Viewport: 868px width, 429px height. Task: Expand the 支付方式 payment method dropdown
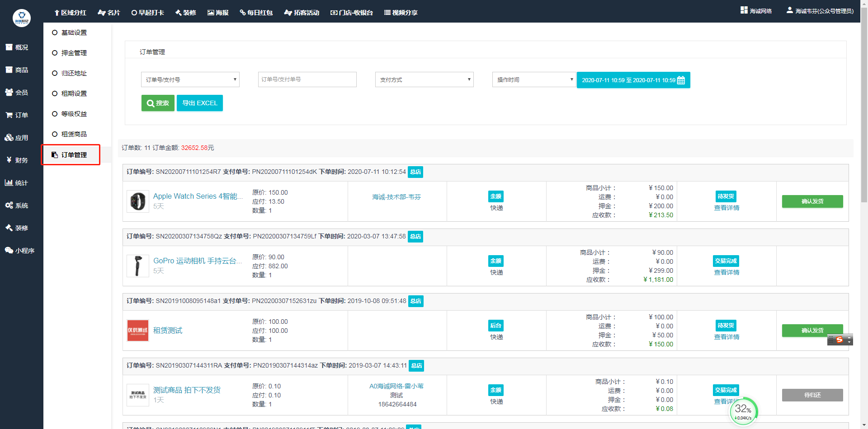point(425,79)
